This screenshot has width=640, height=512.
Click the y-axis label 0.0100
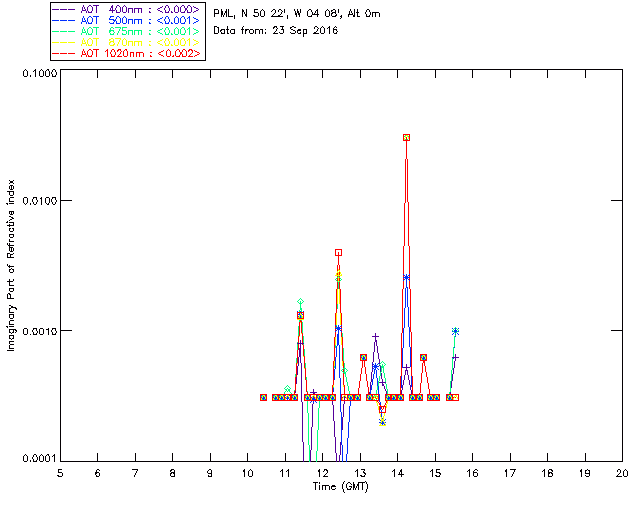tap(39, 201)
